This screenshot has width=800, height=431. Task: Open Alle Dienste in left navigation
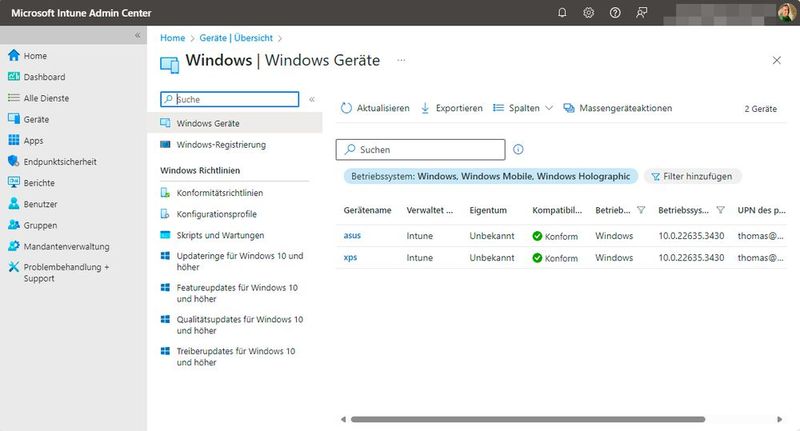click(46, 98)
